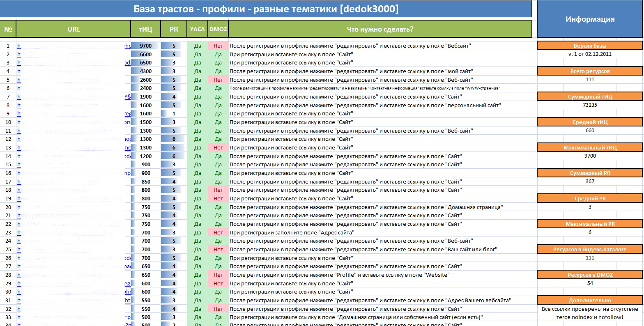This screenshot has height=326, width=644.
Task: Click the DMOZ "Нет" cell in row 23
Action: click(218, 233)
